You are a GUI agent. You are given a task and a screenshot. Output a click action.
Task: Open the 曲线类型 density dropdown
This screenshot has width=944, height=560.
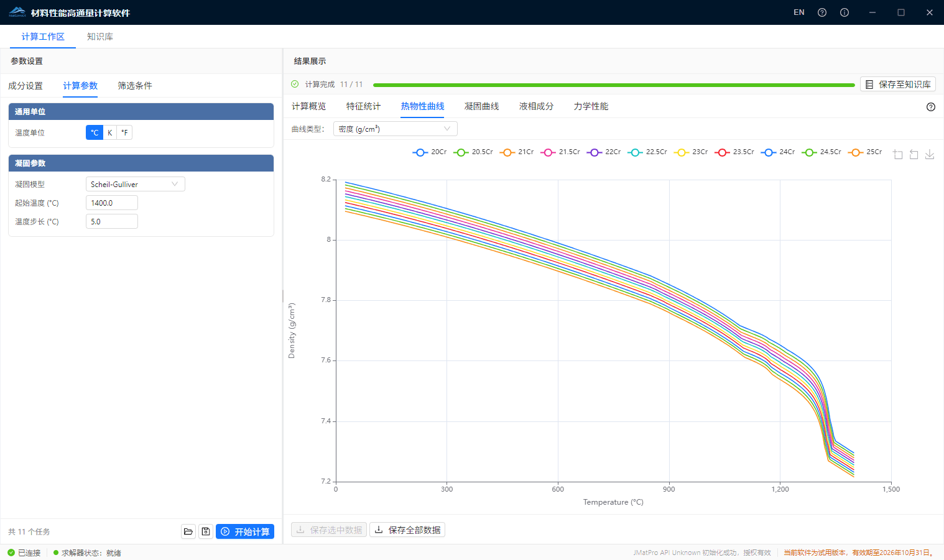[395, 128]
